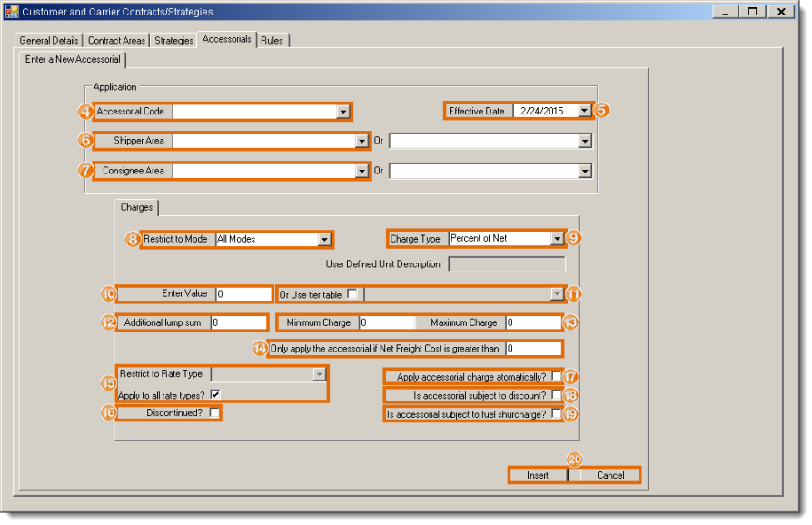Open the alternate Consignee Area dropdown after Or
812x525 pixels.
pos(585,171)
